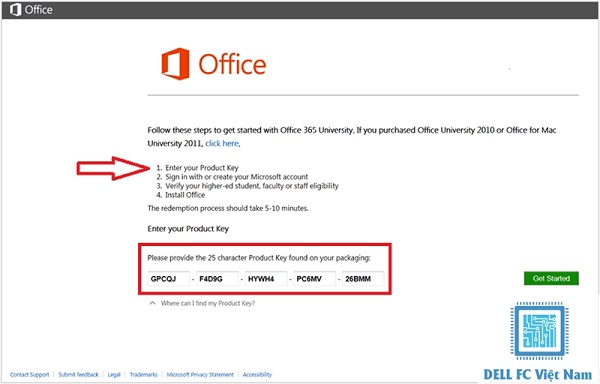600x384 pixels.
Task: Open the Submit feedback footer link
Action: (x=78, y=375)
